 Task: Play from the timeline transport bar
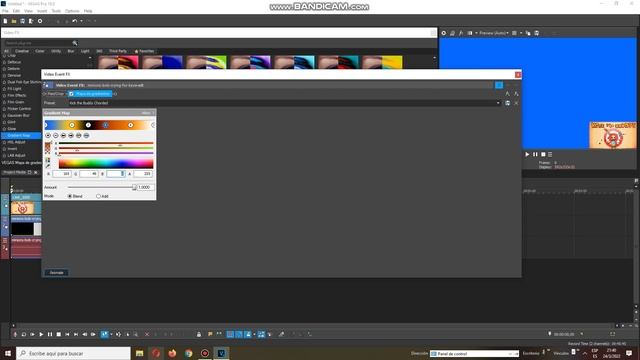tap(41, 334)
